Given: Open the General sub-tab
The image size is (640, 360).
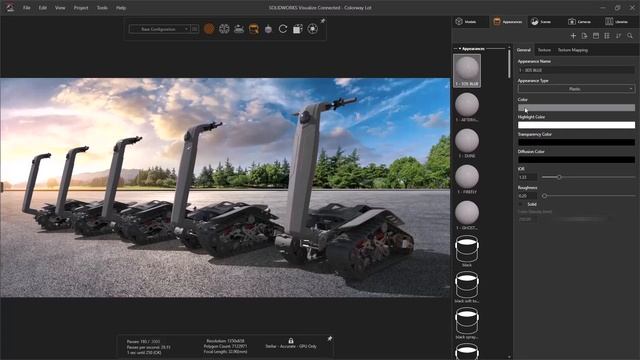Looking at the screenshot, I should pos(524,50).
